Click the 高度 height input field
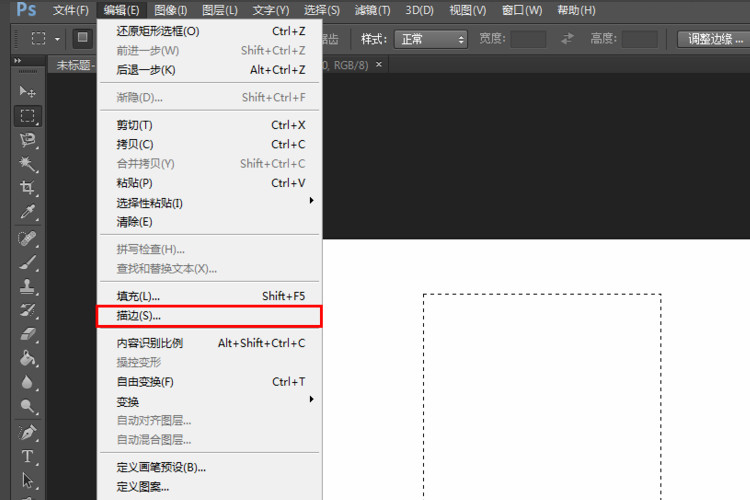The image size is (750, 500). coord(640,39)
